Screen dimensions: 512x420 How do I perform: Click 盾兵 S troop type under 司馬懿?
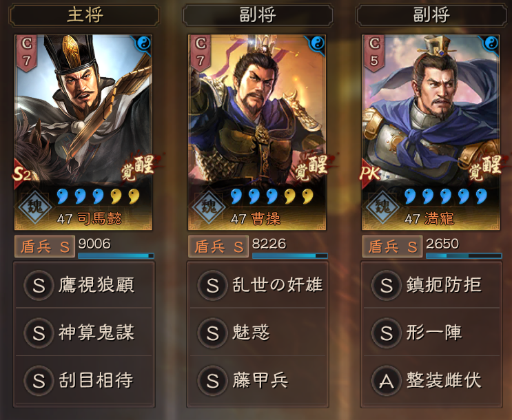[x=45, y=246]
